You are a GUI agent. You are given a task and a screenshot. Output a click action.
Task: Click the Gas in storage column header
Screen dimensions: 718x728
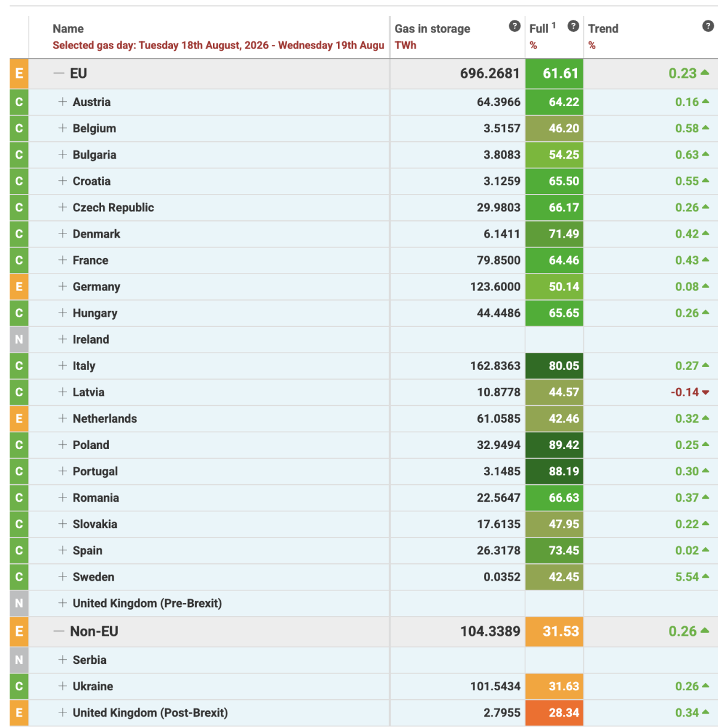[x=432, y=29]
